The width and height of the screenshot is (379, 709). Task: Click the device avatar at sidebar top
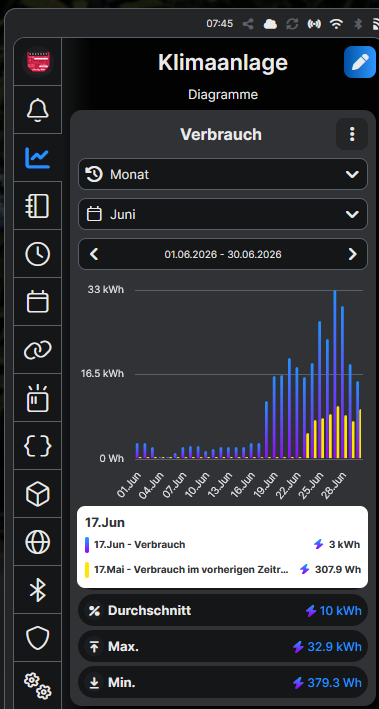(x=38, y=62)
